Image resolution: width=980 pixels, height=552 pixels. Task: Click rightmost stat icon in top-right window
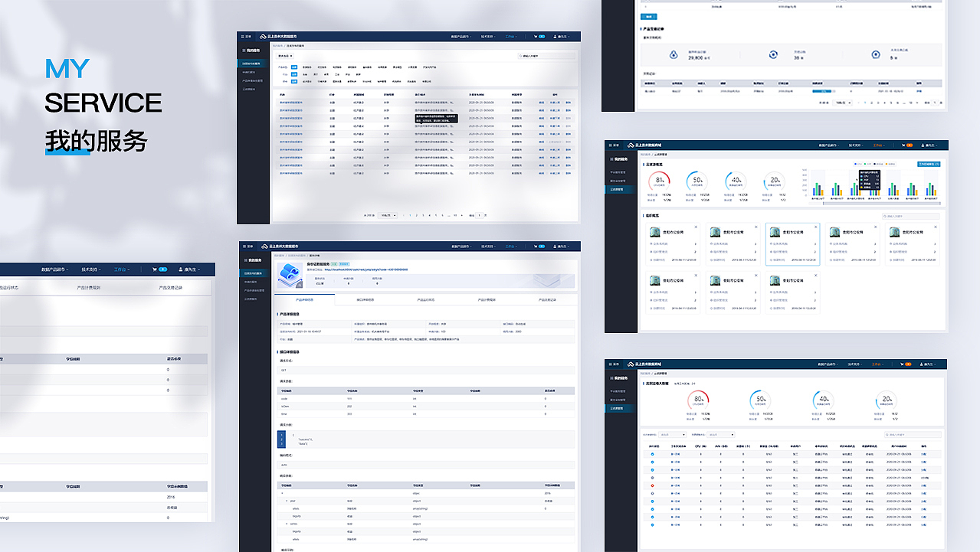(875, 54)
